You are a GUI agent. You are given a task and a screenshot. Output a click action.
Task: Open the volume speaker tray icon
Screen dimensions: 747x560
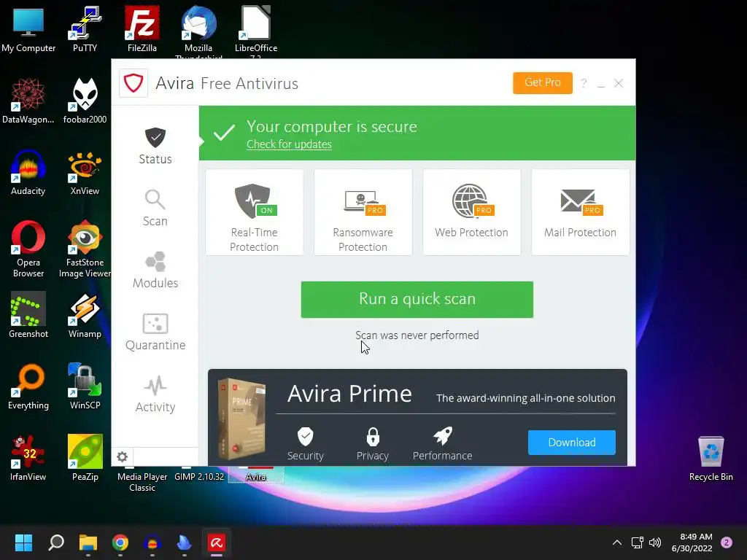tap(655, 542)
